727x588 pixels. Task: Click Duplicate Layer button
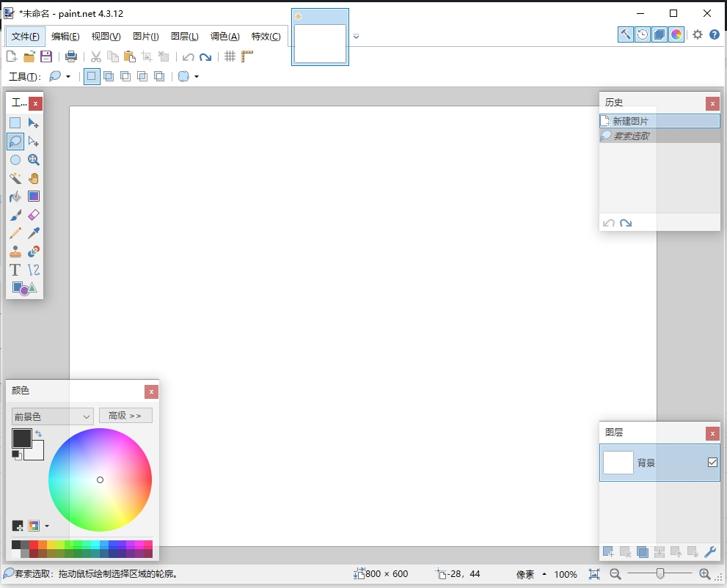[x=642, y=552]
